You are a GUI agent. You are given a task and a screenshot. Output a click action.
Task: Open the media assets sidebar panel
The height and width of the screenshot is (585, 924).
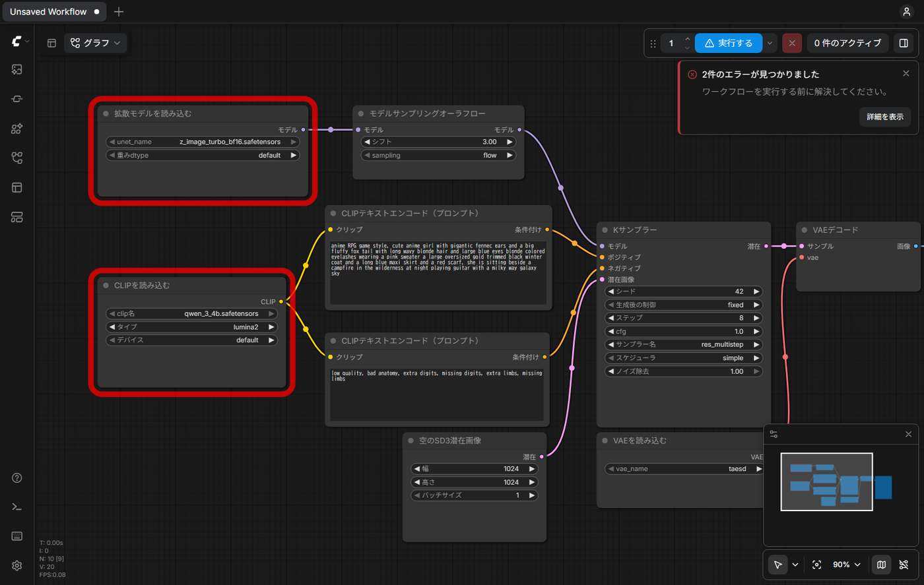click(x=17, y=69)
